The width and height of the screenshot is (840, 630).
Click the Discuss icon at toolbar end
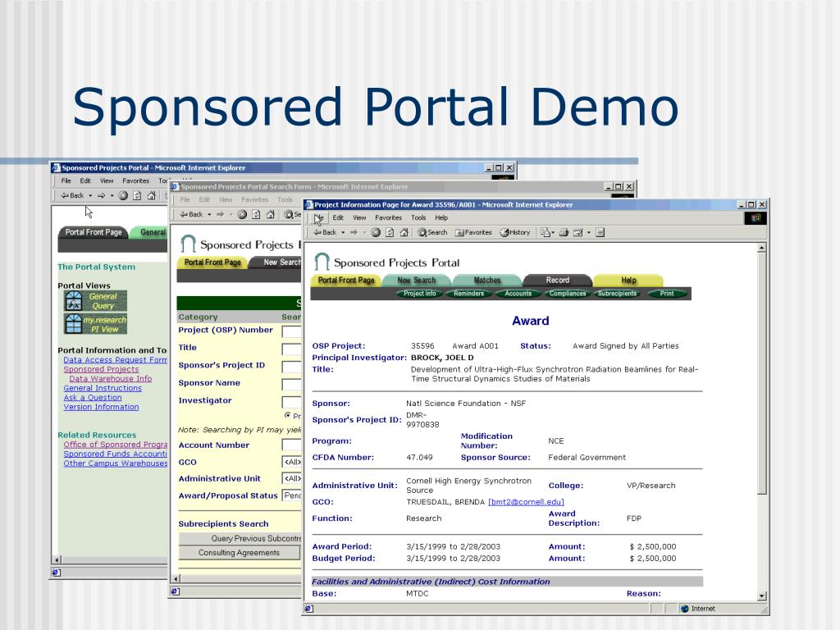(600, 232)
